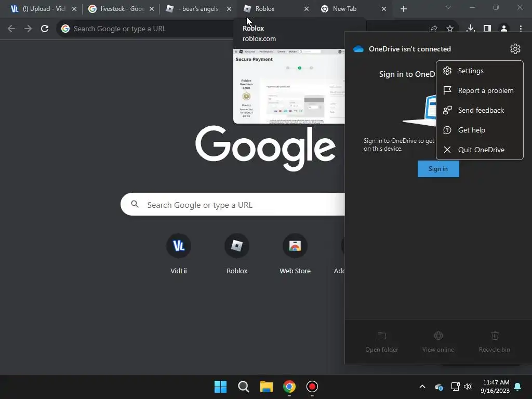Open the Roblox shortcut tile
The height and width of the screenshot is (399, 532).
tap(237, 254)
